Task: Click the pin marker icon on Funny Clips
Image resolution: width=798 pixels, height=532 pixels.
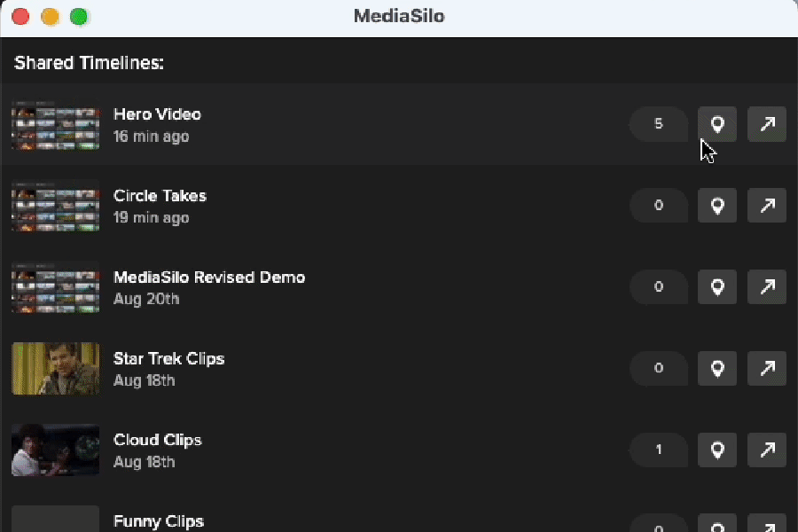Action: [716, 523]
